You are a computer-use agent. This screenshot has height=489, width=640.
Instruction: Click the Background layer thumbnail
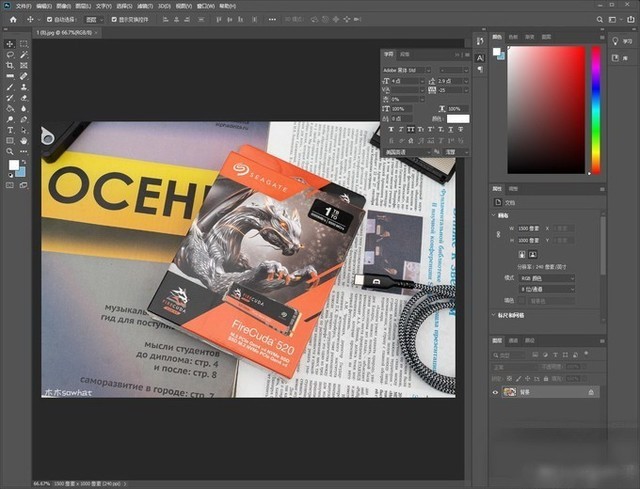point(509,392)
